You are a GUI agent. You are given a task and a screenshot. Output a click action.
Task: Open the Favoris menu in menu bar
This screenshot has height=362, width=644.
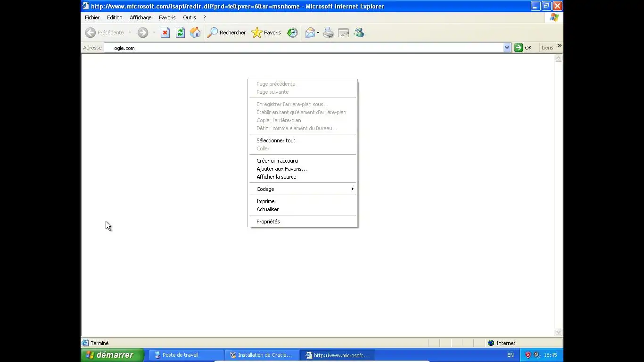tap(167, 17)
